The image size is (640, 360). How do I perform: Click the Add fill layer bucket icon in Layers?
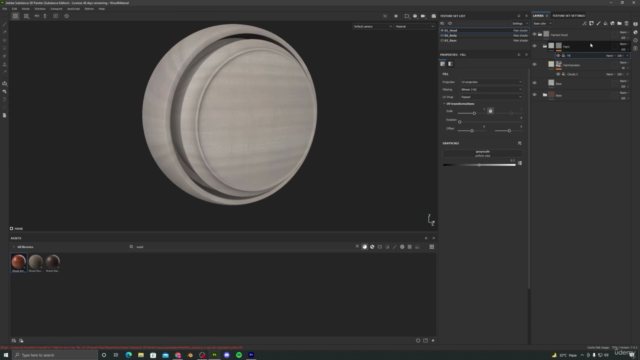605,24
